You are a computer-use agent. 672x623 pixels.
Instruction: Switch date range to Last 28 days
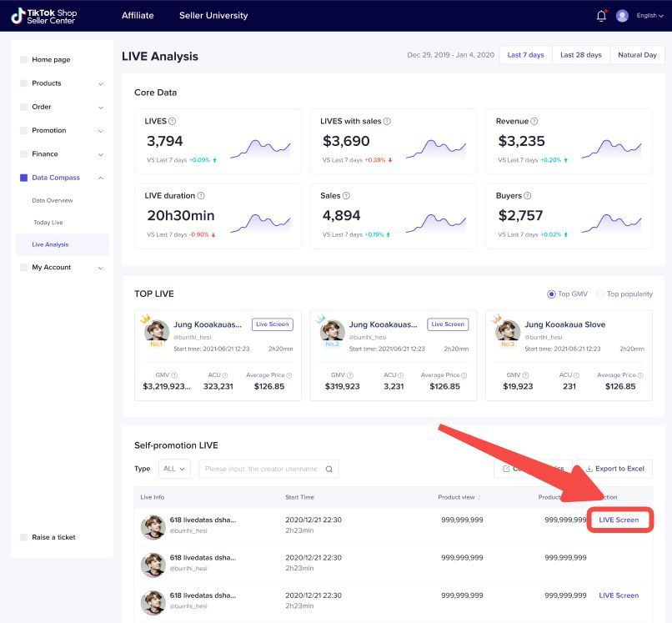[580, 55]
